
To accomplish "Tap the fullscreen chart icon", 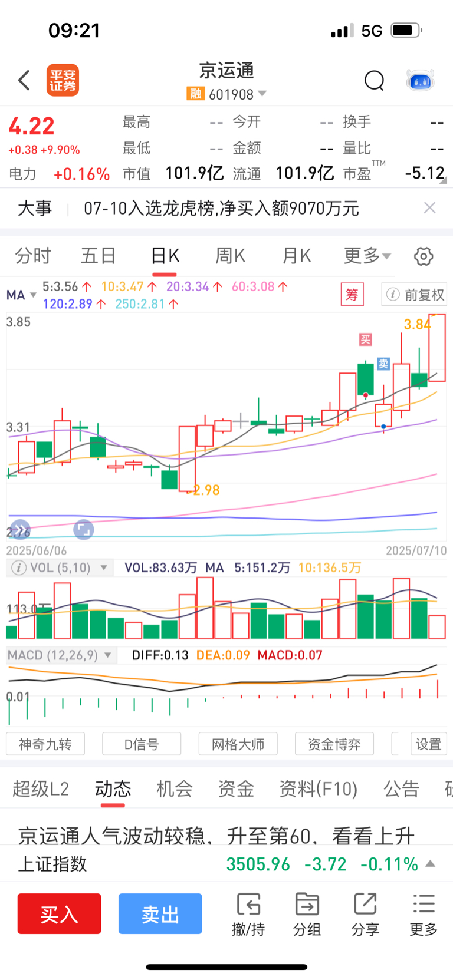I will (x=84, y=529).
